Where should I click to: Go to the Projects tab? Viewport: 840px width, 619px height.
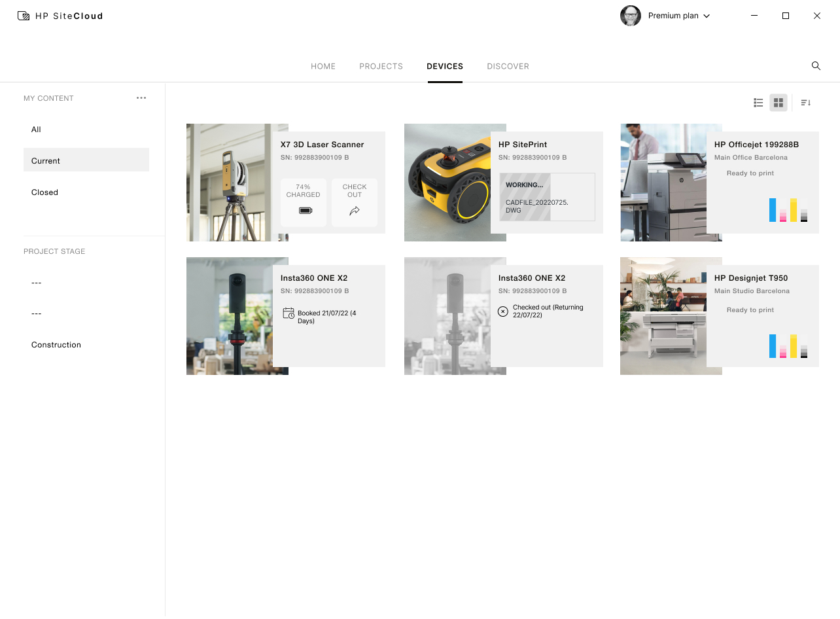point(381,66)
